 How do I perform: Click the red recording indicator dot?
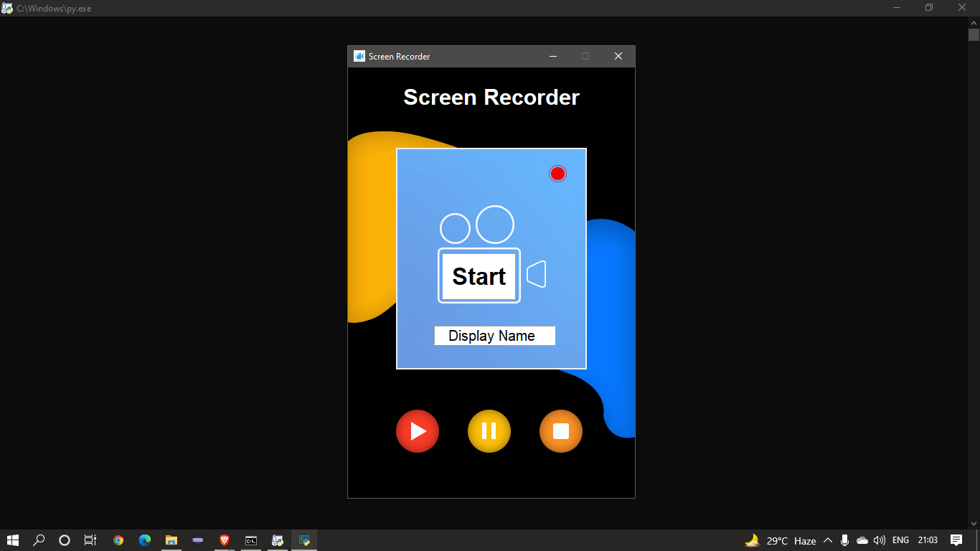coord(557,174)
